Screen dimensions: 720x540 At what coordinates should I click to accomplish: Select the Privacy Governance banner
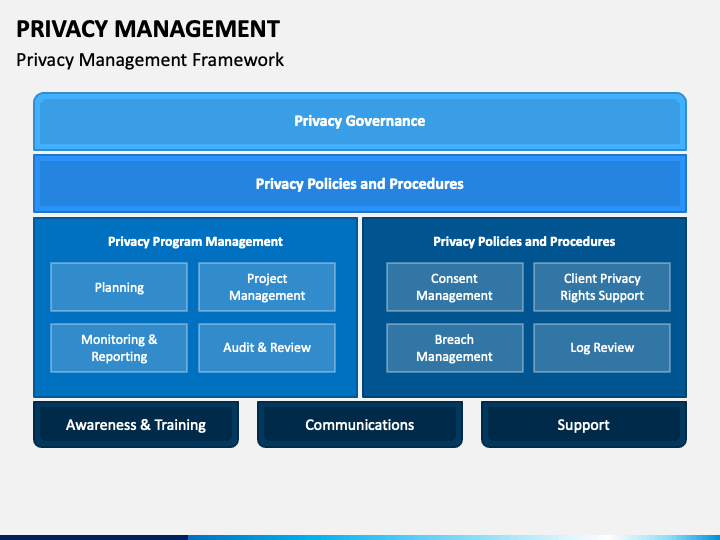click(360, 121)
